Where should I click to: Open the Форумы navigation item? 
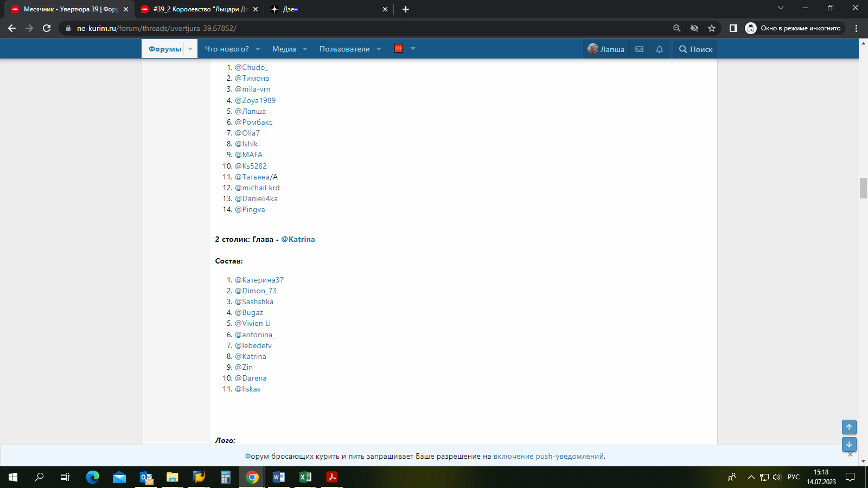(165, 49)
